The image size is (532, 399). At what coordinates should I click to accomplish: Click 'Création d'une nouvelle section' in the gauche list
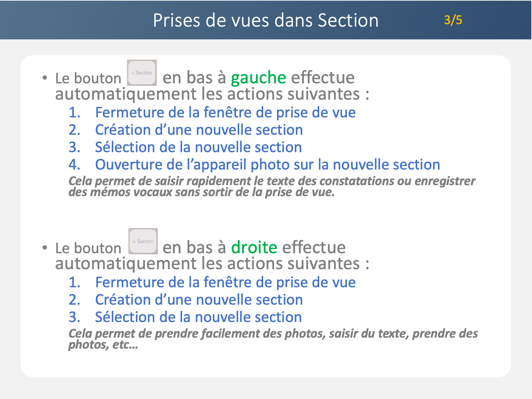pos(199,130)
